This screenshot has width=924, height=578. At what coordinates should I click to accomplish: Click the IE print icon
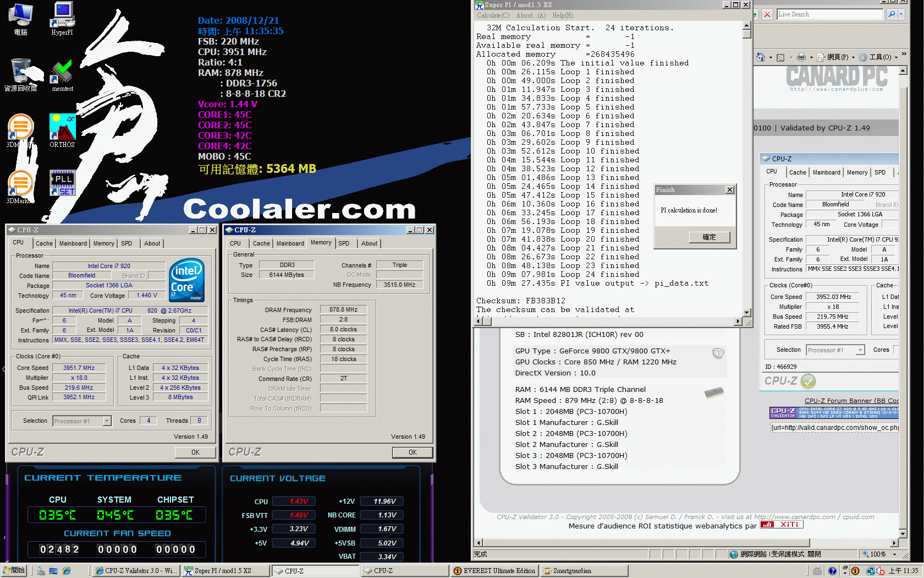[x=801, y=57]
